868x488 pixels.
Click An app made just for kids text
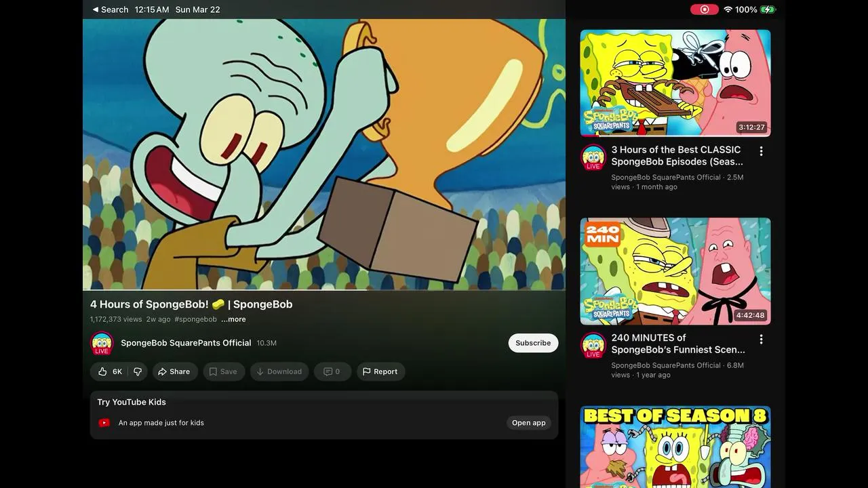(161, 423)
